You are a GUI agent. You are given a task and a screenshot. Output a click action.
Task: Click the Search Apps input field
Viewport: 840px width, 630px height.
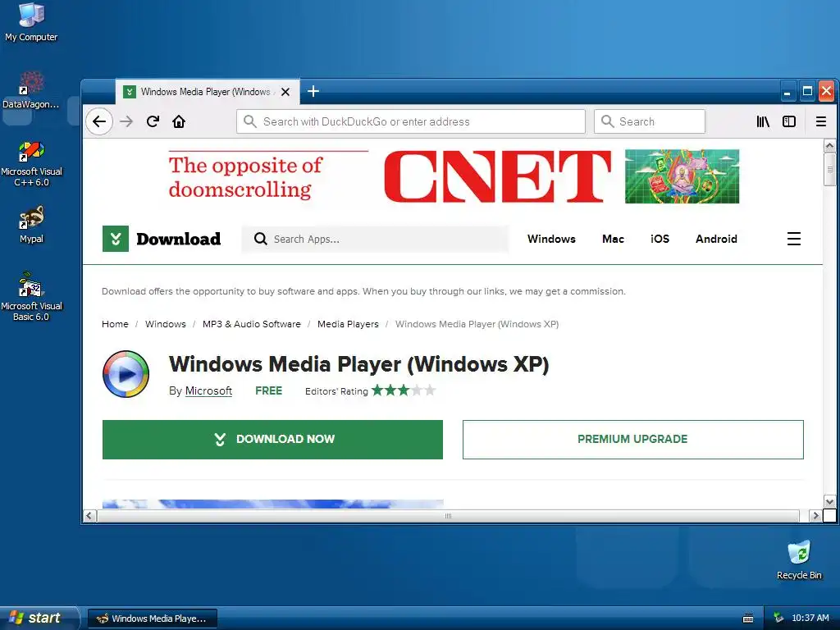point(375,239)
